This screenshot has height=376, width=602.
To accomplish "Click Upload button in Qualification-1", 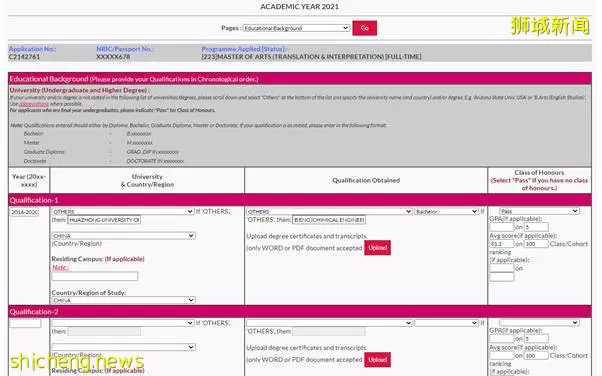I will point(377,248).
